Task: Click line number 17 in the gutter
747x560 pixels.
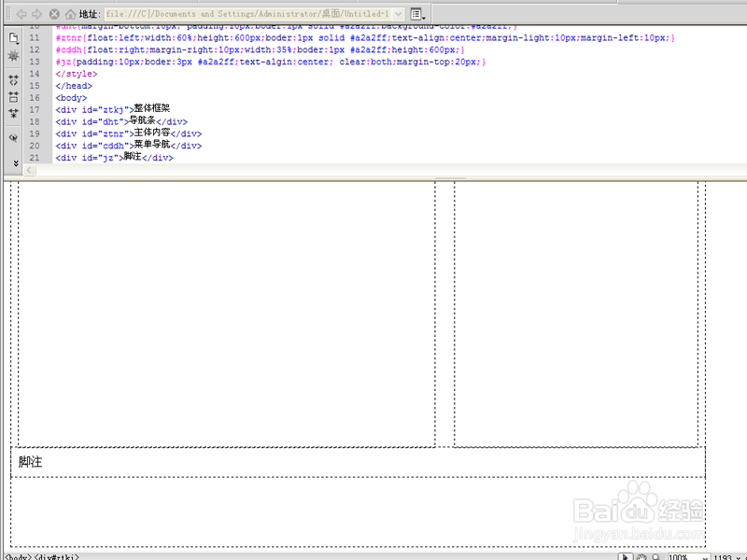Action: click(35, 109)
